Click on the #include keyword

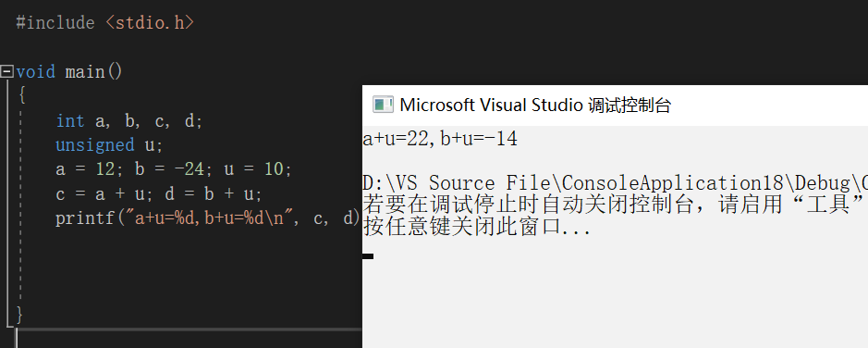[55, 23]
